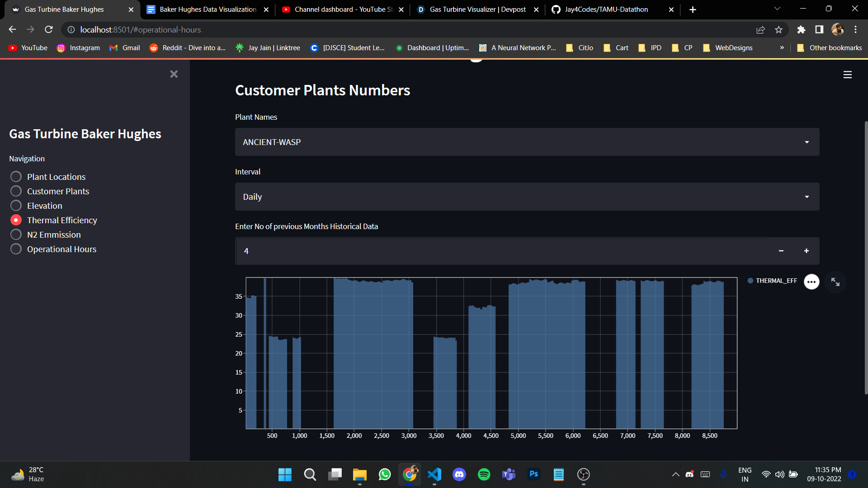
Task: Increase months with plus button
Action: 806,251
